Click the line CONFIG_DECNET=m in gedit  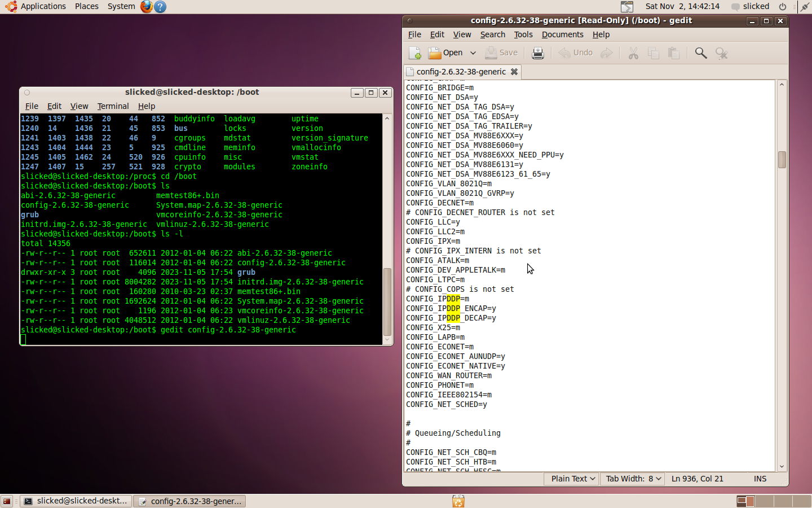coord(440,203)
